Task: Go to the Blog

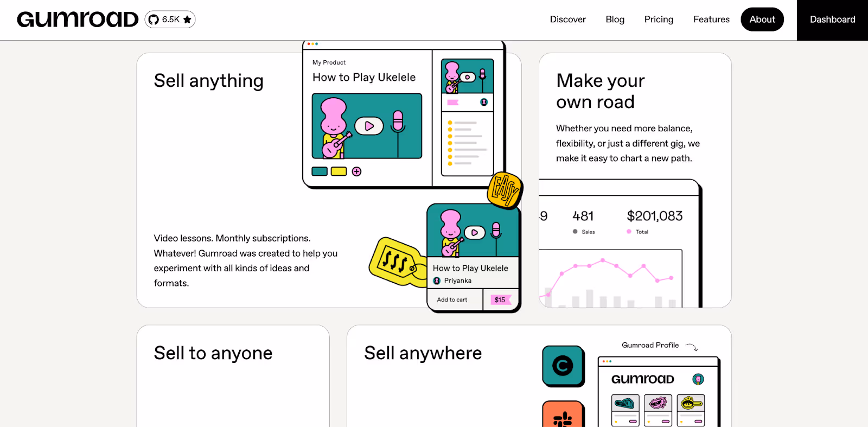Action: (615, 20)
